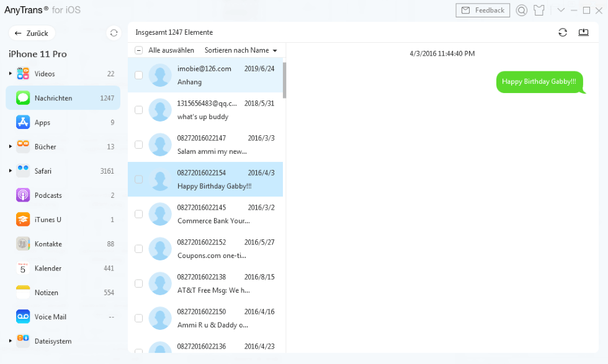Click the export to computer icon
This screenshot has width=608, height=364.
coord(583,32)
